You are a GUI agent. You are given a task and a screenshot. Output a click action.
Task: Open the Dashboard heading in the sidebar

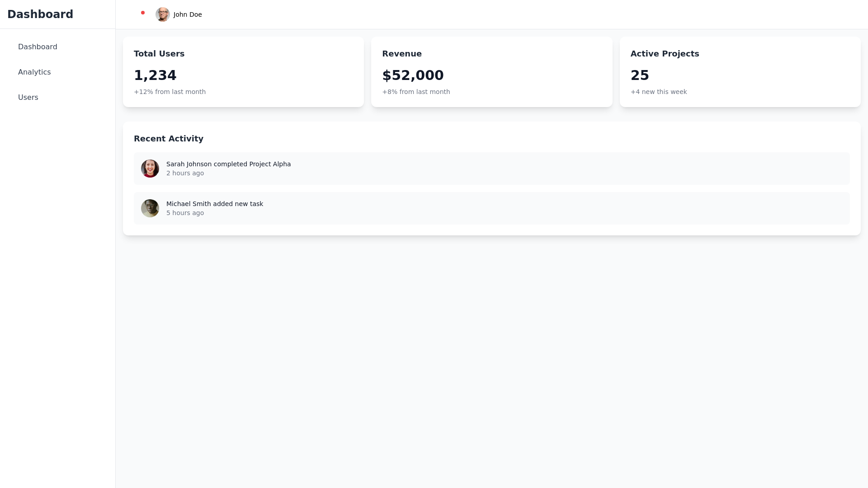[x=40, y=14]
